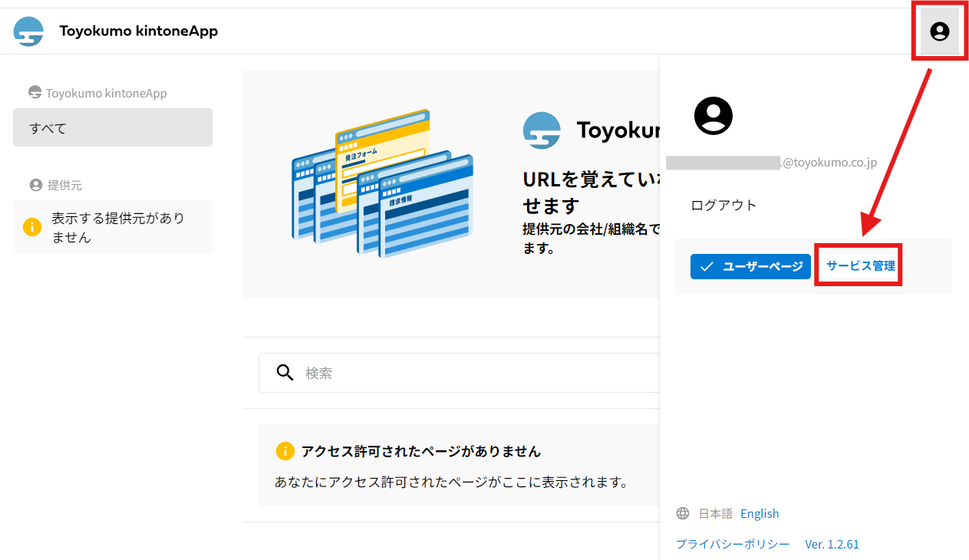Click the Toyokumo kintoneApp header logo
The width and height of the screenshot is (969, 560).
28,31
